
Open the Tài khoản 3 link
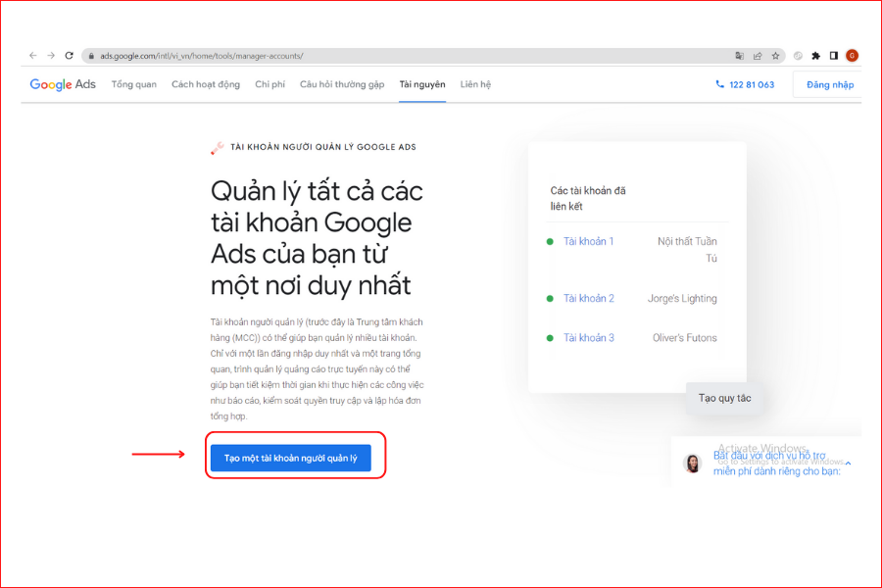[588, 337]
